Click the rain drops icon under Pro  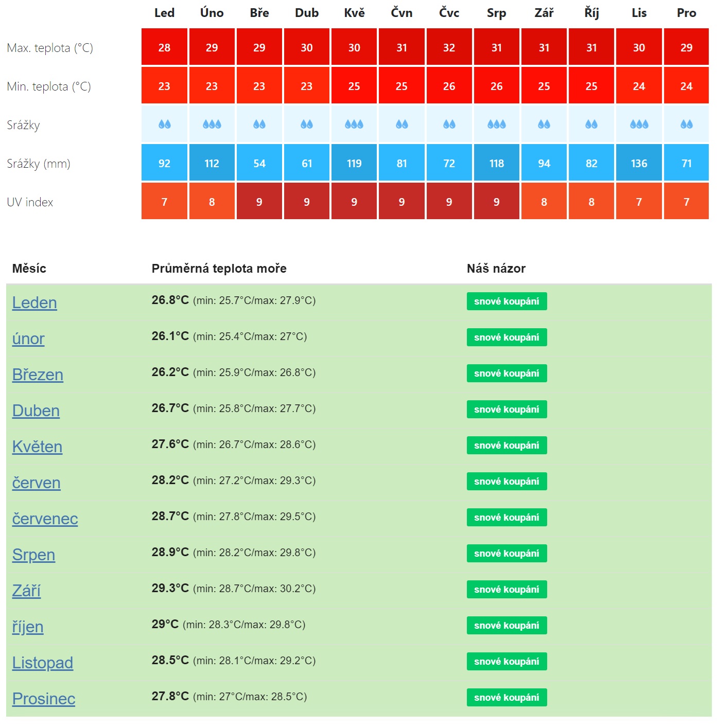click(687, 124)
